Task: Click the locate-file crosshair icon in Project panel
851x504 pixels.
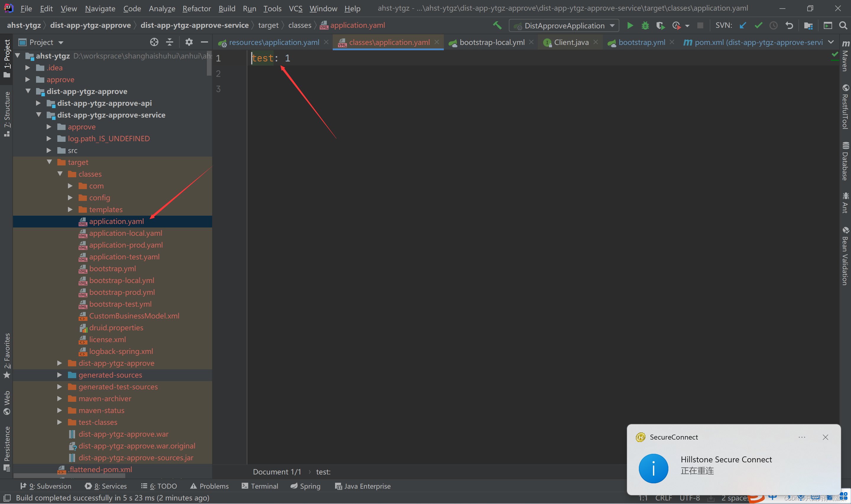Action: point(154,42)
